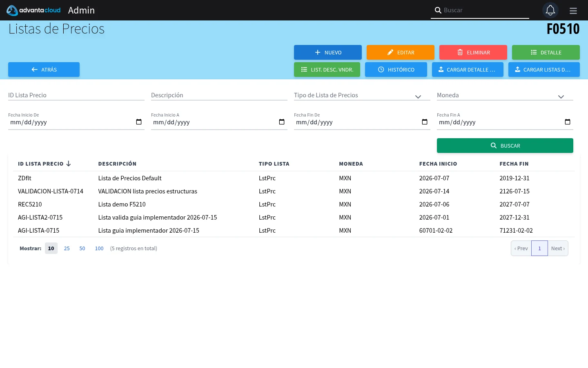
Task: Sort by DESCRIPCIÓN column header
Action: click(x=117, y=164)
